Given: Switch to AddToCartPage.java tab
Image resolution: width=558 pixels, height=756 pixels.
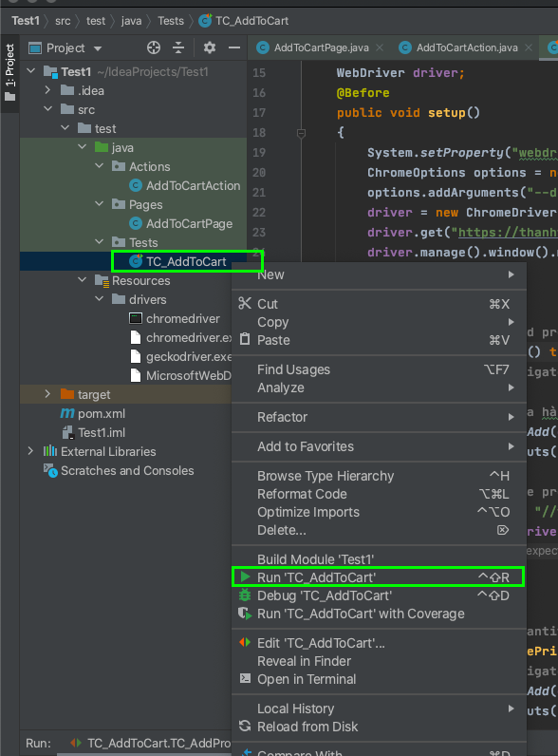Looking at the screenshot, I should point(321,47).
